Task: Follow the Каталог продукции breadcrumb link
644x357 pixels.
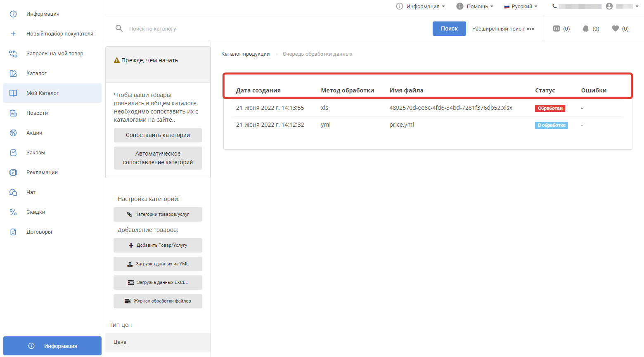Action: 245,54
